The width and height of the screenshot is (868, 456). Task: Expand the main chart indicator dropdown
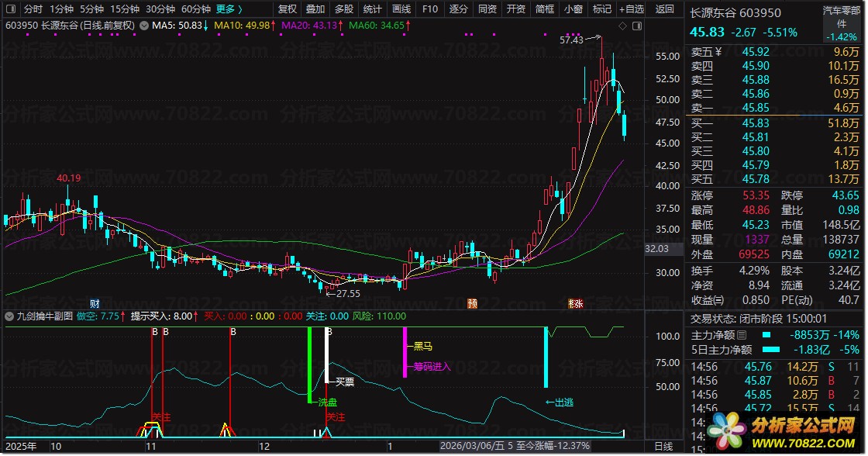[144, 26]
